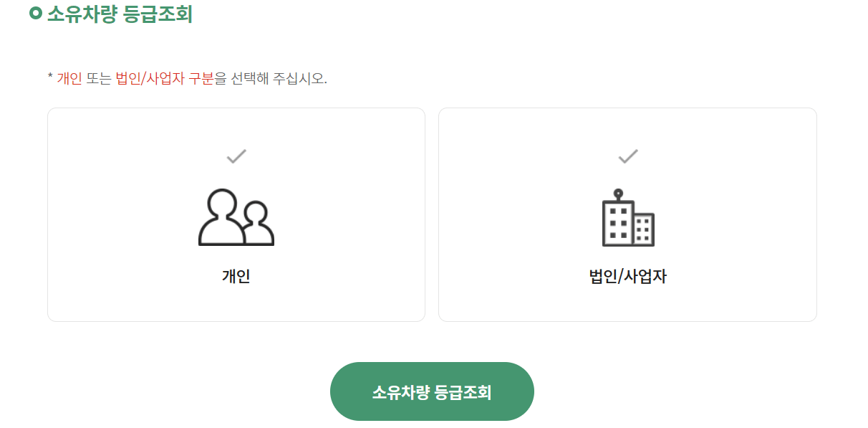The height and width of the screenshot is (428, 868).
Task: Toggle selection of the business (법인/사업자) option
Action: click(x=627, y=214)
